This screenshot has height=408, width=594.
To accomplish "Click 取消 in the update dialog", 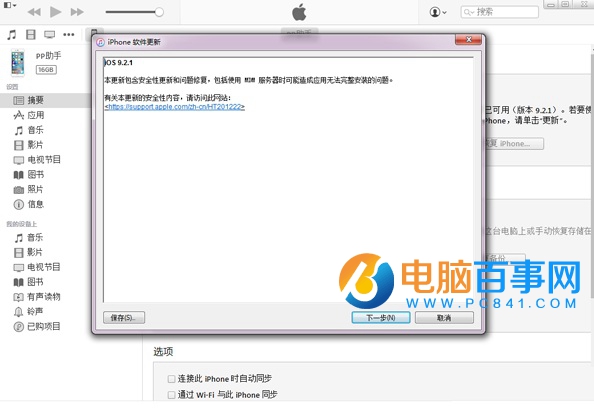I will pyautogui.click(x=444, y=317).
